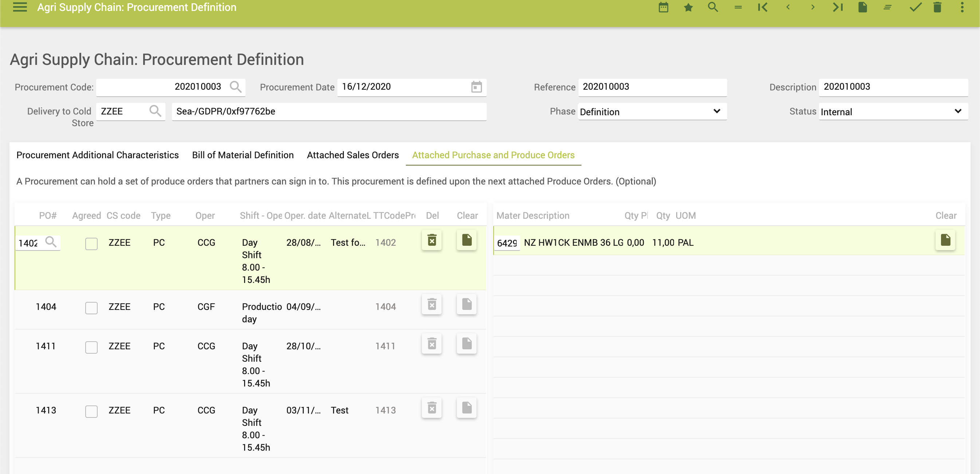Click the search magnifier in the top toolbar

click(x=713, y=7)
